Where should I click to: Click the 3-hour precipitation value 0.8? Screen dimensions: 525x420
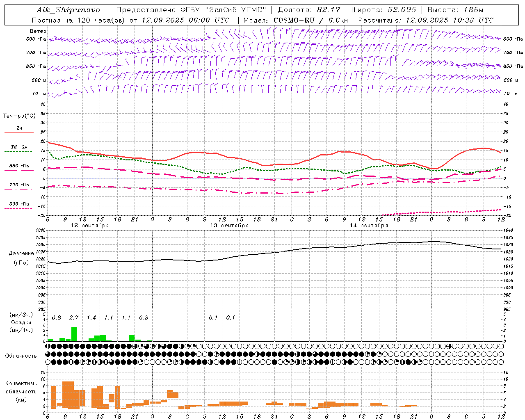(57, 318)
